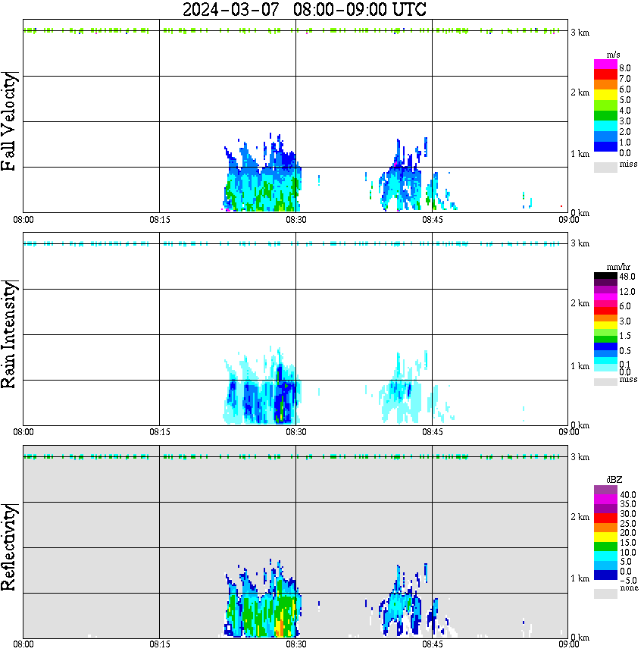Click the 8.0 value in the m/s legend
Image resolution: width=644 pixels, height=658 pixels.
click(624, 68)
